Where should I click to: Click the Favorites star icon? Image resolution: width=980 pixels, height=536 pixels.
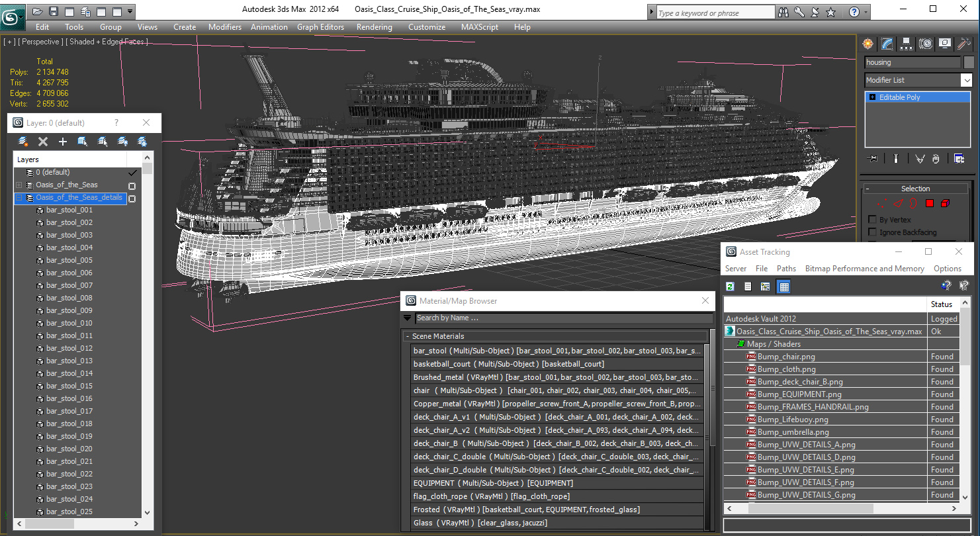831,12
